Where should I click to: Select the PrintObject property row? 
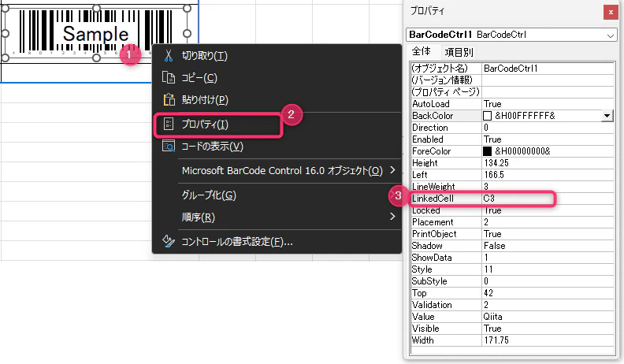point(512,234)
